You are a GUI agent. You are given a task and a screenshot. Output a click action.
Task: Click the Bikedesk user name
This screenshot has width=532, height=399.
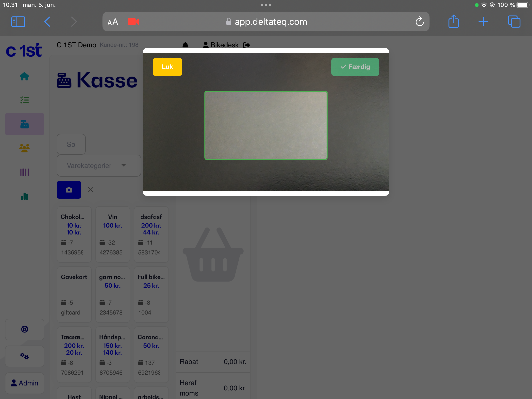click(224, 45)
